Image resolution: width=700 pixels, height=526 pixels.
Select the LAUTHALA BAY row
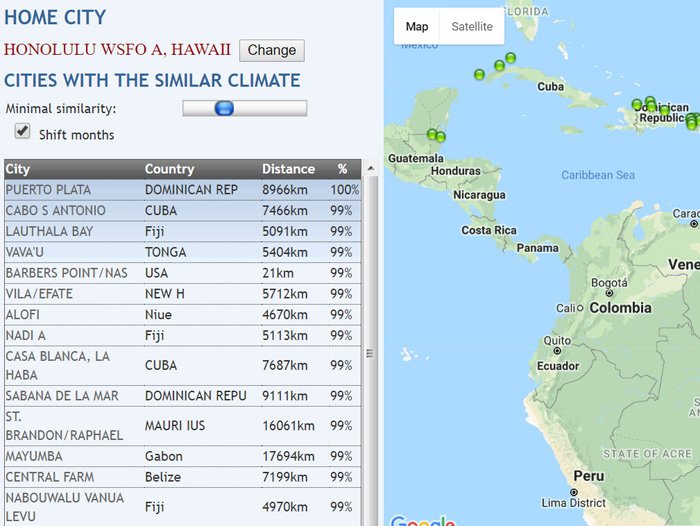point(183,231)
